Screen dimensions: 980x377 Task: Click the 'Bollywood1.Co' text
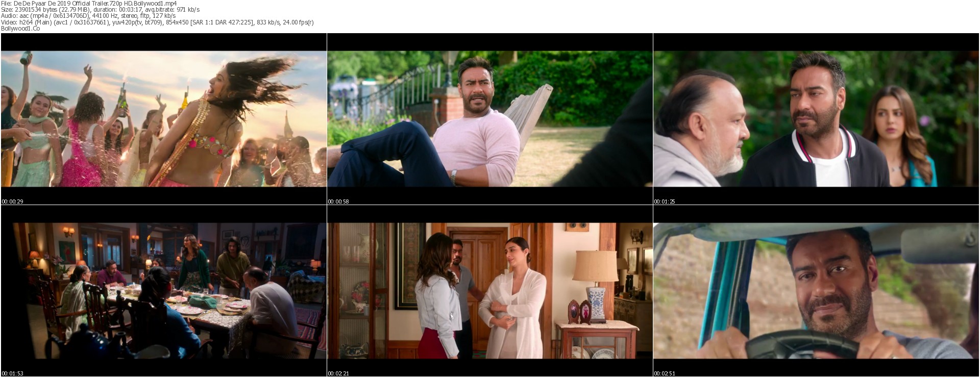(x=20, y=28)
